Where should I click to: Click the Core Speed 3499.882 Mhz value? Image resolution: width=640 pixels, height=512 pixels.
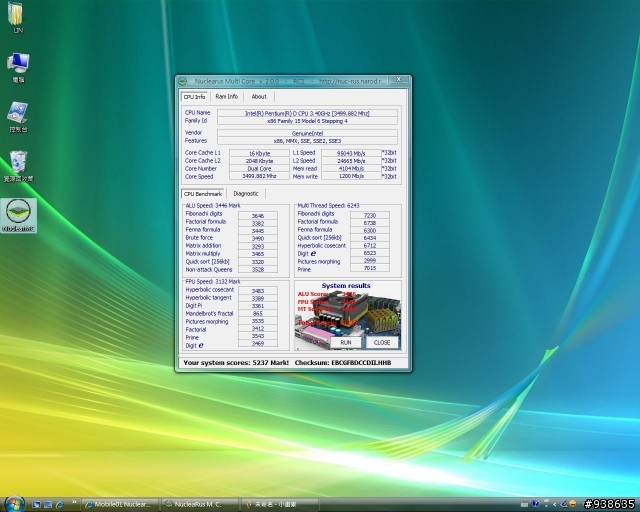point(260,176)
